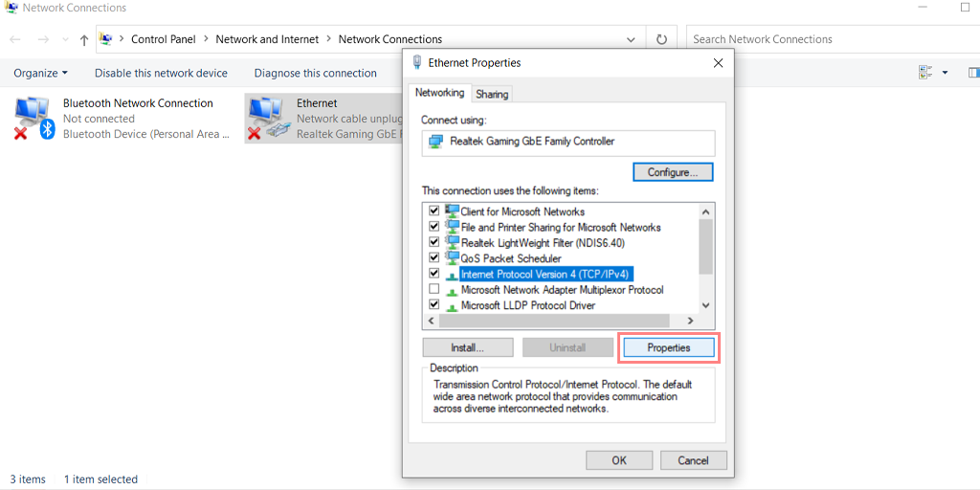The width and height of the screenshot is (980, 490).
Task: Enable Microsoft Network Adapter Multiplexor Protocol checkbox
Action: [434, 289]
